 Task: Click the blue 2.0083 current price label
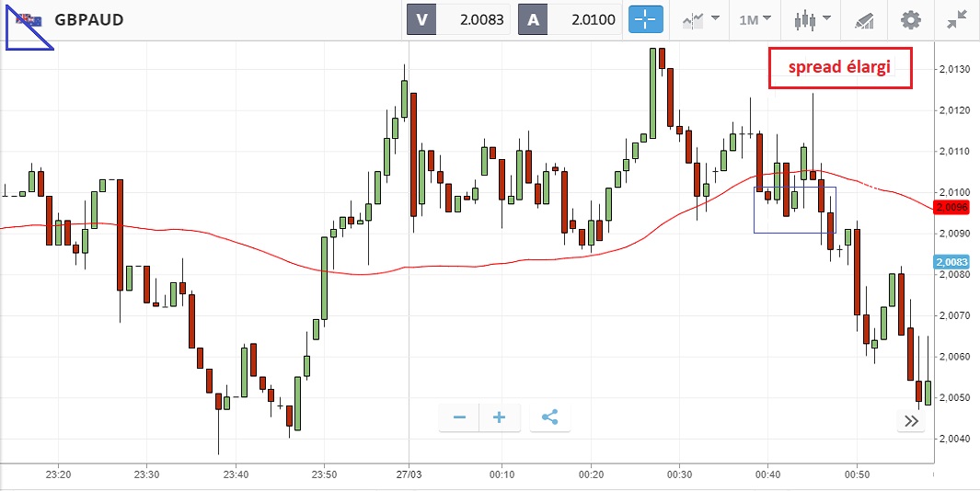click(x=949, y=262)
